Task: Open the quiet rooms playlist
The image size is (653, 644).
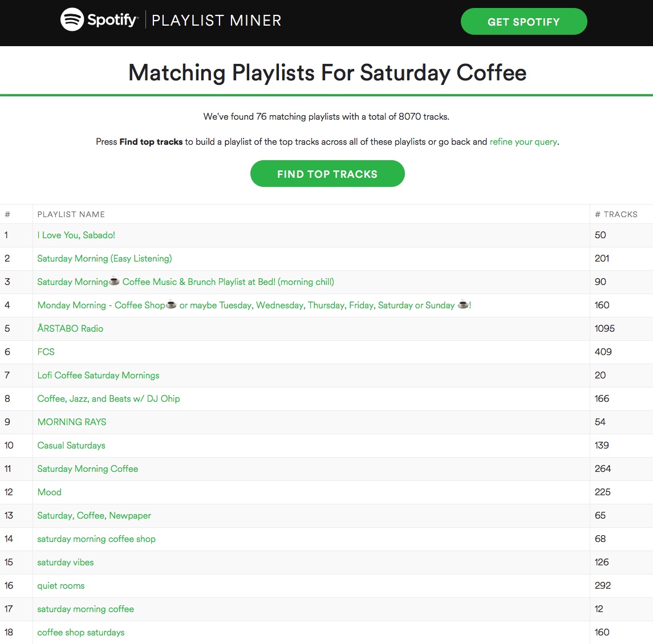Action: 61,586
